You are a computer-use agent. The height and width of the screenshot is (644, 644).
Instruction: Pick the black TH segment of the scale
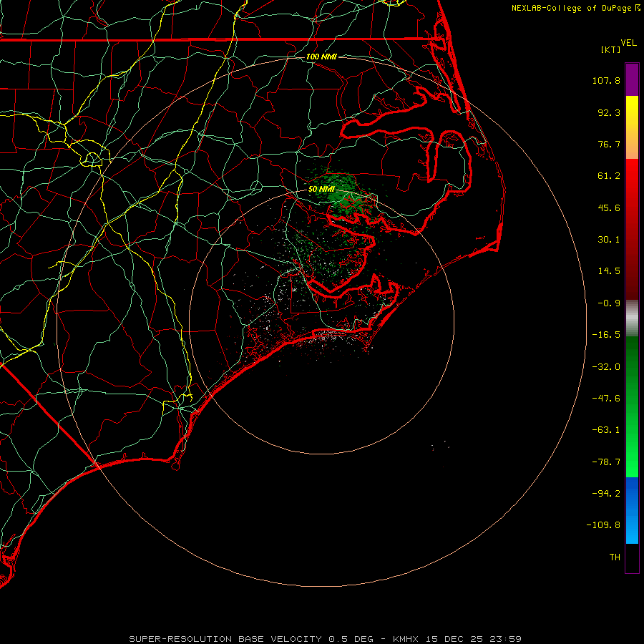(632, 557)
